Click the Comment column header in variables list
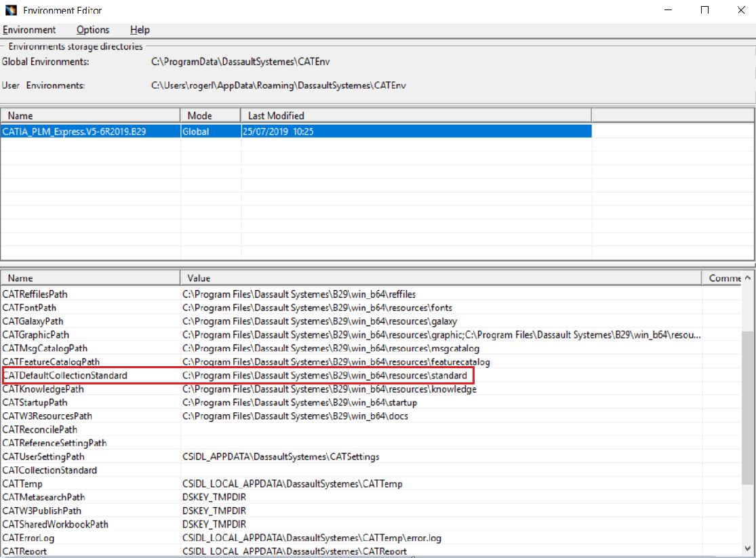Screen dimensions: 756x558 click(722, 278)
